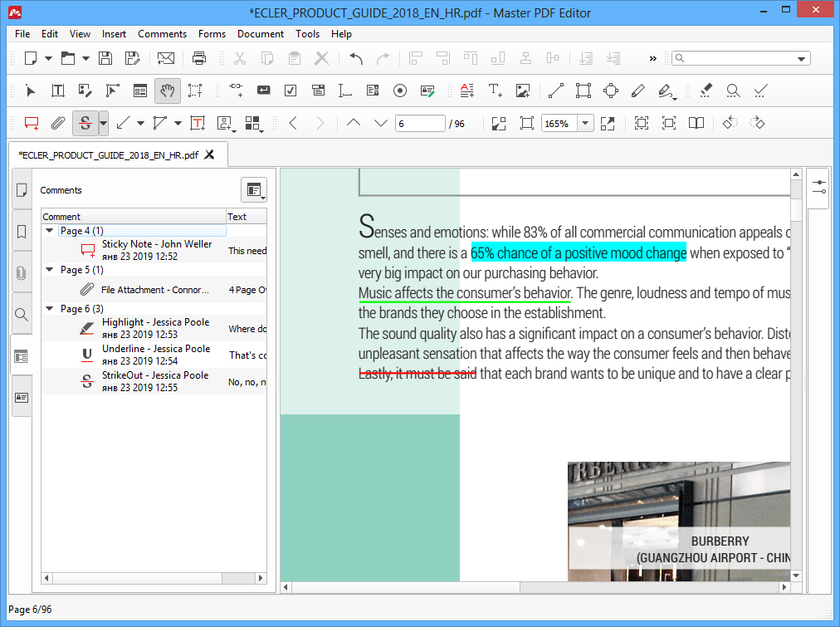
Task: Collapse the Page 5 (1) group
Action: pyautogui.click(x=49, y=270)
